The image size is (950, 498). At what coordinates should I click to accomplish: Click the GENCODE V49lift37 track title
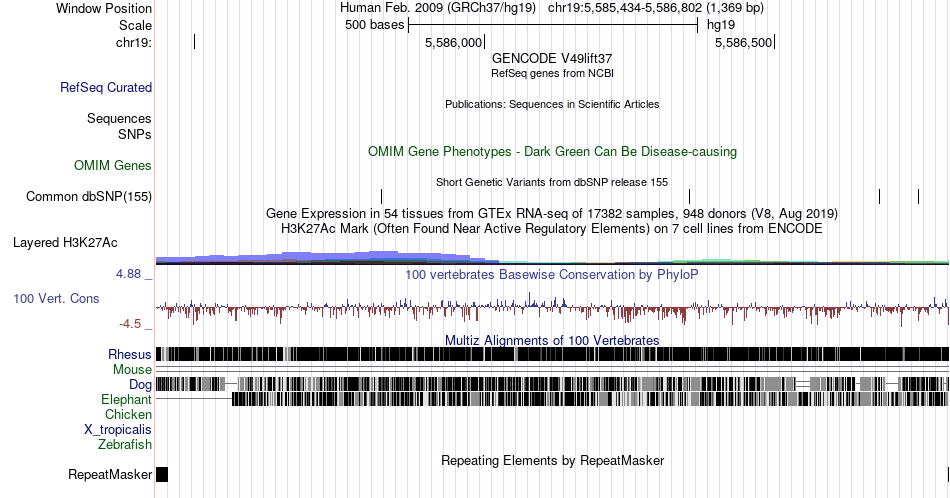(x=552, y=58)
